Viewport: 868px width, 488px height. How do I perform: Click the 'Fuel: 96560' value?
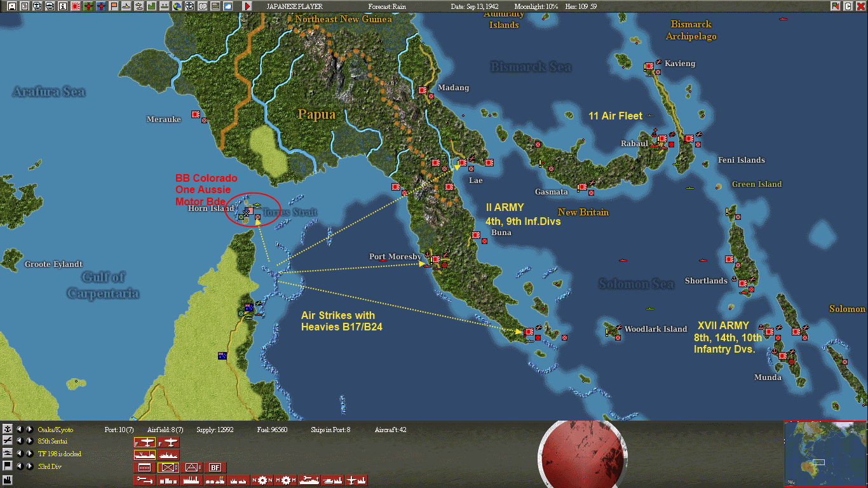click(x=271, y=430)
